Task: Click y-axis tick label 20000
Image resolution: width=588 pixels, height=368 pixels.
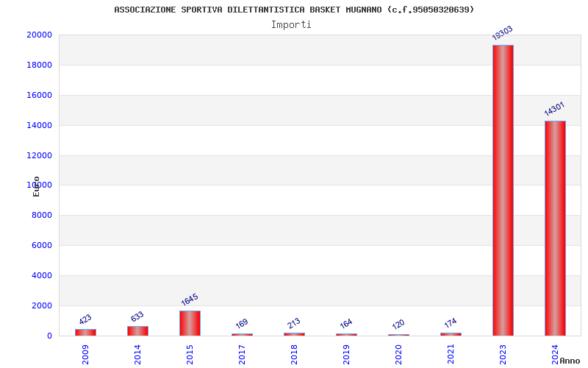Action: (40, 35)
